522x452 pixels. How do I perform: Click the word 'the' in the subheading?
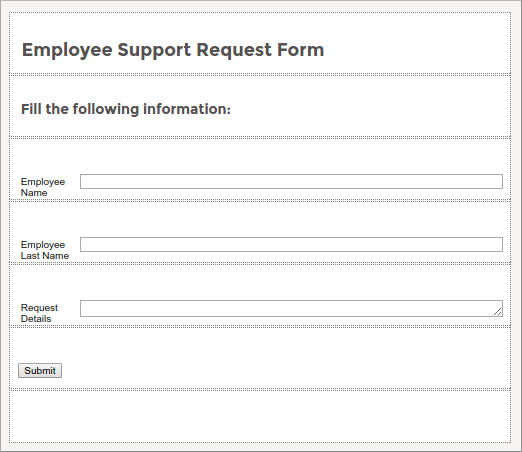(x=57, y=109)
